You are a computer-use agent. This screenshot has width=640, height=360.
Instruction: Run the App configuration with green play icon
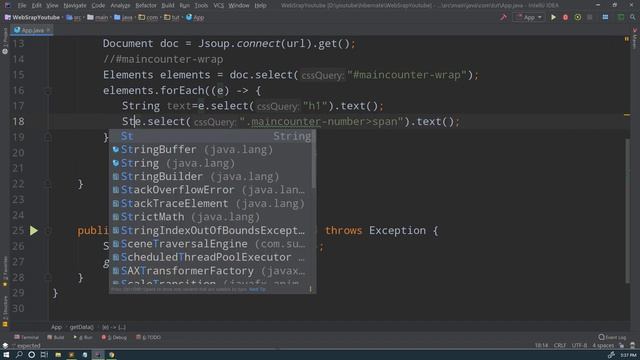click(x=553, y=18)
